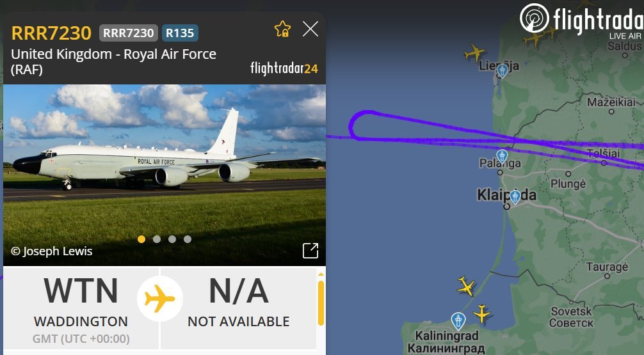Click the RRR7230 gray callsign badge
This screenshot has height=355, width=644.
tap(129, 33)
